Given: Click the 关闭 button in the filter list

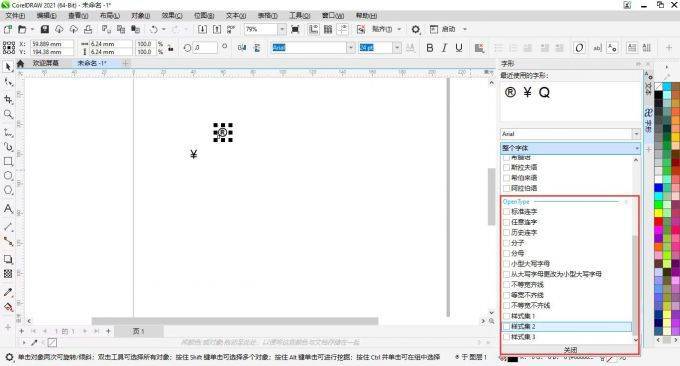Looking at the screenshot, I should click(570, 350).
